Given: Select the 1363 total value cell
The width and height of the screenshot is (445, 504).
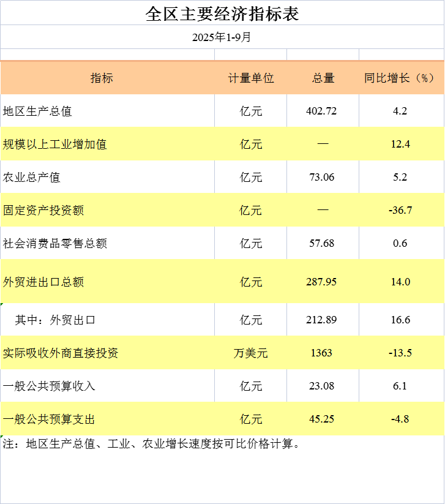Looking at the screenshot, I should 322,353.
